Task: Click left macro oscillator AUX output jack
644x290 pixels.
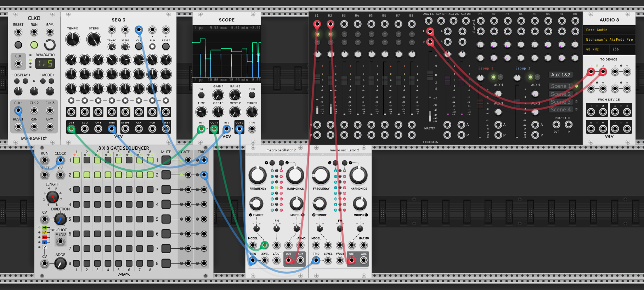Action: click(x=300, y=260)
